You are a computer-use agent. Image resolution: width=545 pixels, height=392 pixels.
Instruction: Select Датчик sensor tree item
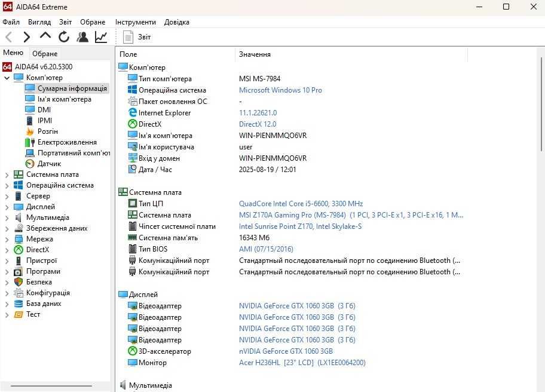pos(43,164)
